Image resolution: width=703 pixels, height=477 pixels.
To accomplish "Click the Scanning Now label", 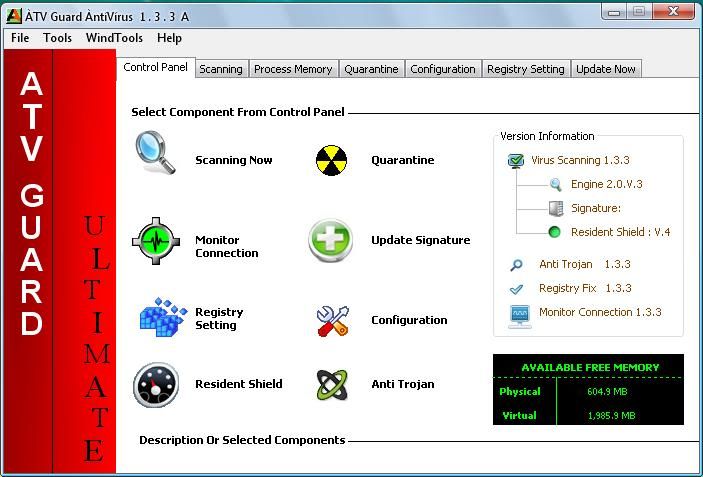I will (234, 160).
